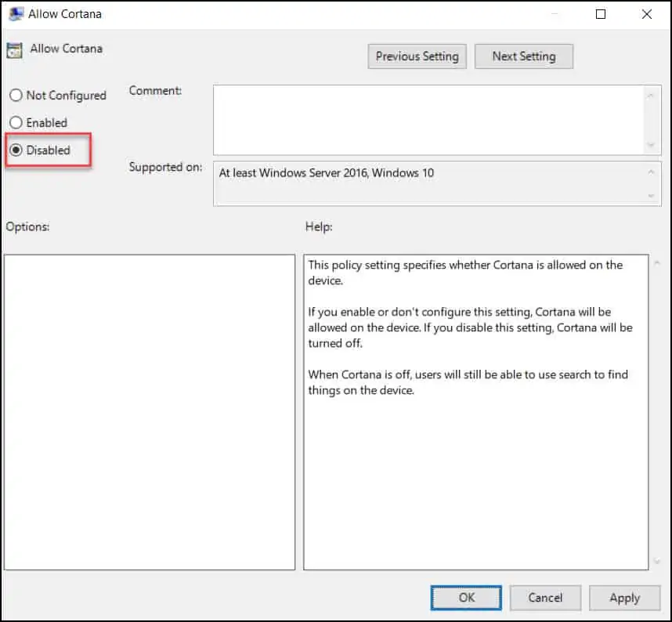Click the Comment label
The width and height of the screenshot is (672, 622).
point(155,90)
